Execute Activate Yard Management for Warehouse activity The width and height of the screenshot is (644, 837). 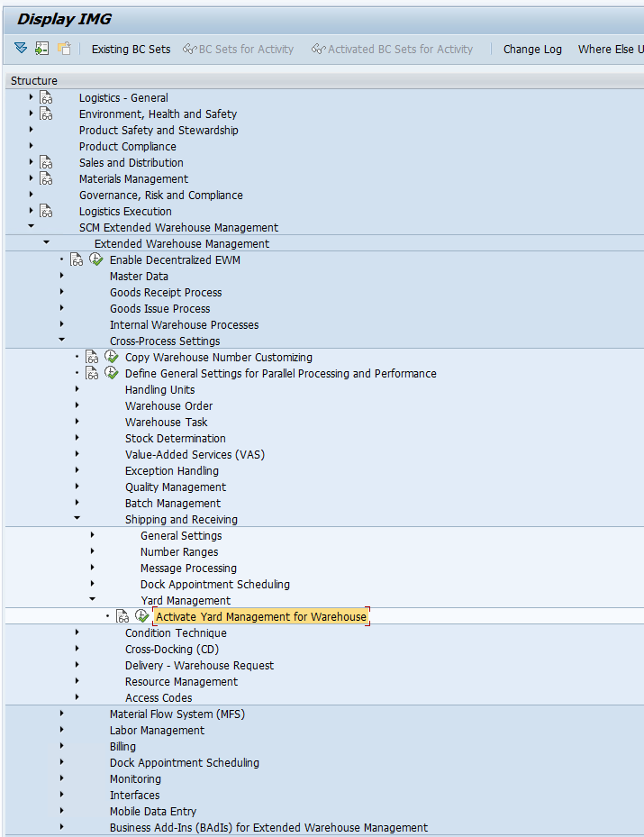[142, 616]
